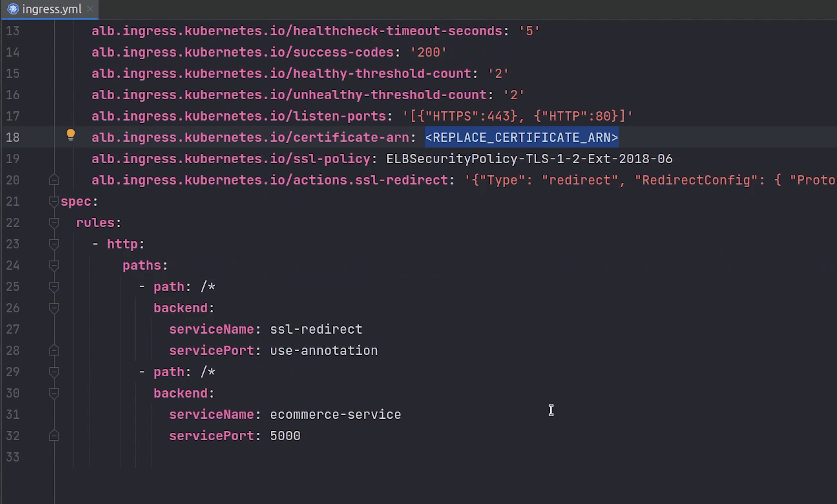Click fold end marker on line 20

click(x=54, y=180)
